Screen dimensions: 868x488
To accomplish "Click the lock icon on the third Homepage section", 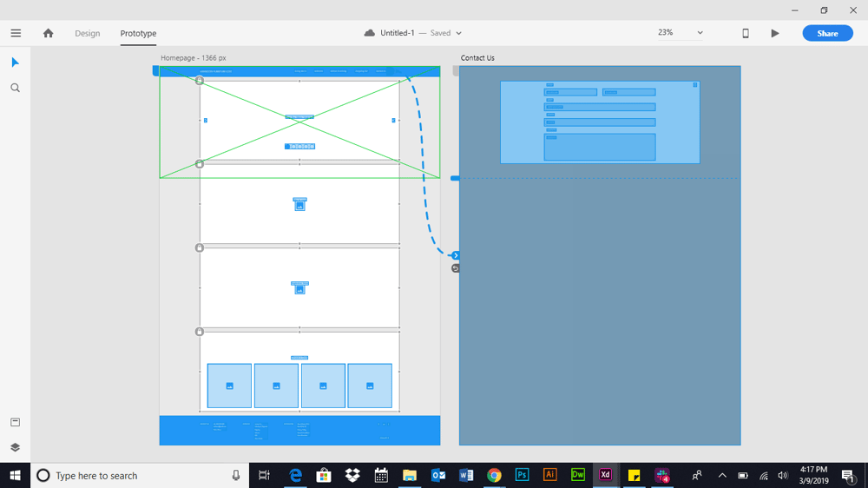I will 200,247.
